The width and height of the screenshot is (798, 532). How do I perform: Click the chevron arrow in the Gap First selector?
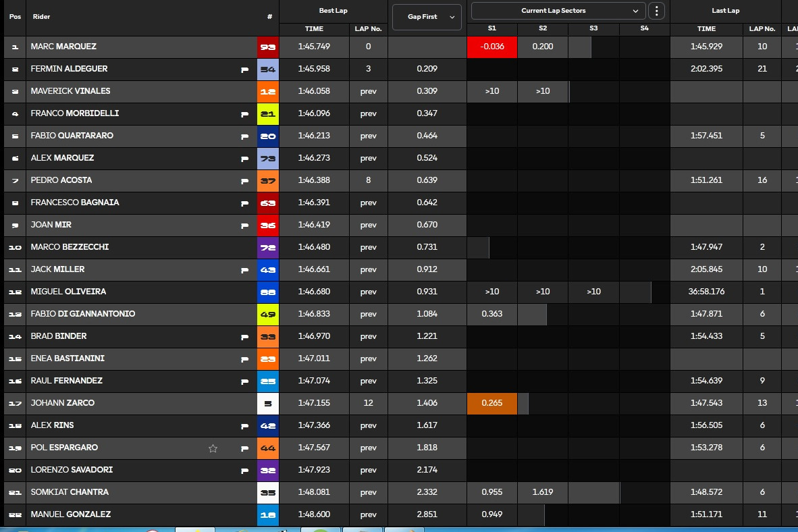[452, 18]
